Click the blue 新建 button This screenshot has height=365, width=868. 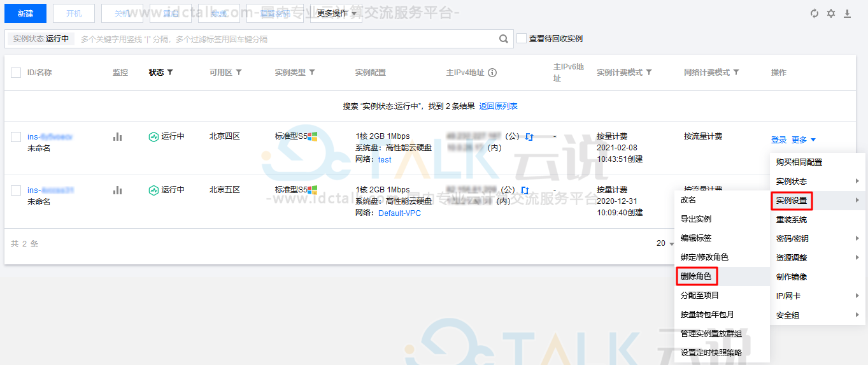tap(25, 13)
